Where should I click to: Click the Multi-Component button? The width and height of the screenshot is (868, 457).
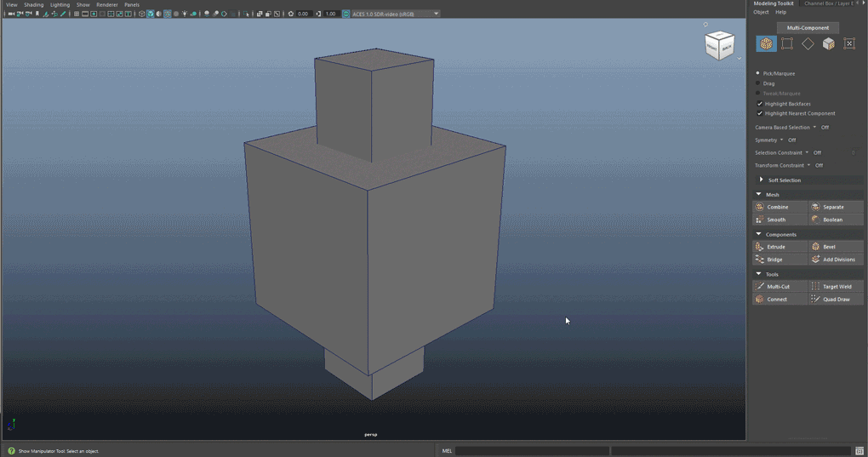coord(808,28)
